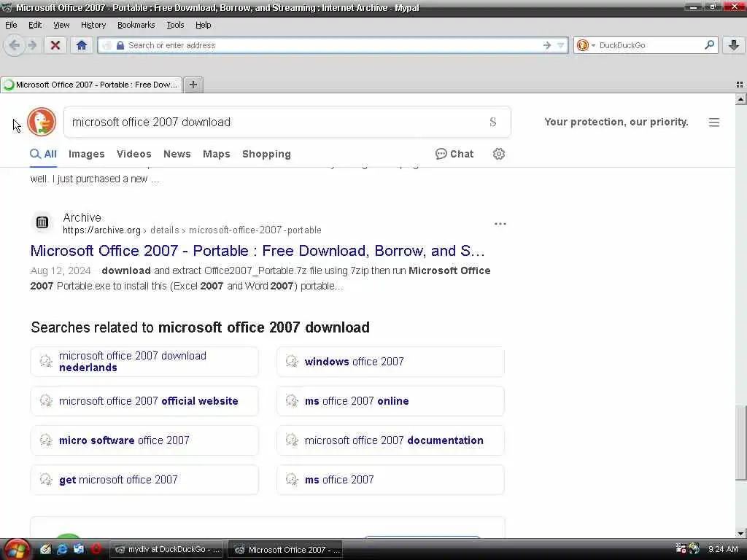The image size is (747, 560).
Task: Click the list all tabs icon
Action: click(740, 85)
